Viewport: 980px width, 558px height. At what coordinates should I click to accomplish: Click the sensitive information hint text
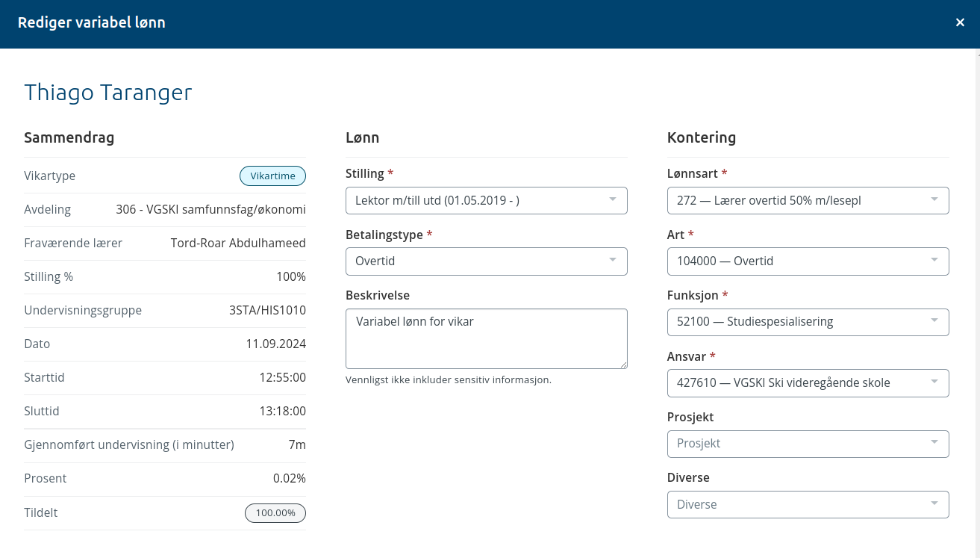449,379
